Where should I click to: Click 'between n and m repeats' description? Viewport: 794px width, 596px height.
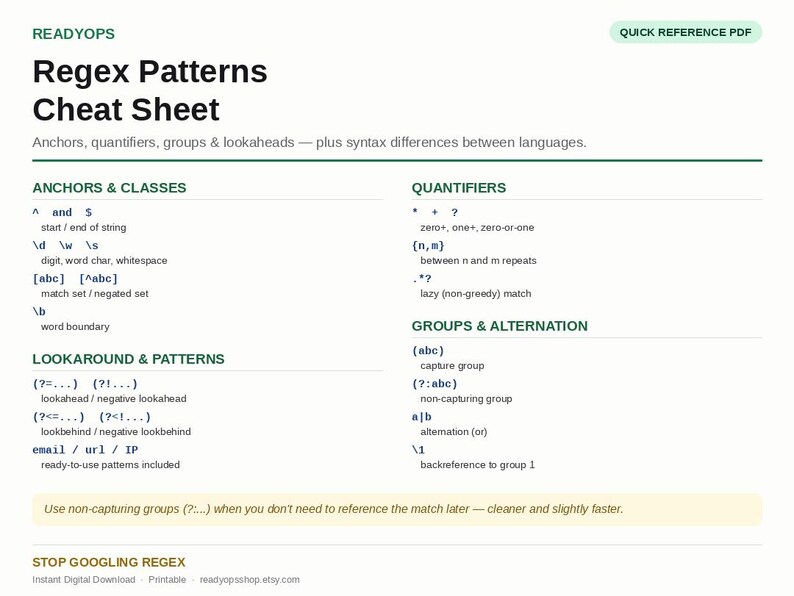(478, 260)
